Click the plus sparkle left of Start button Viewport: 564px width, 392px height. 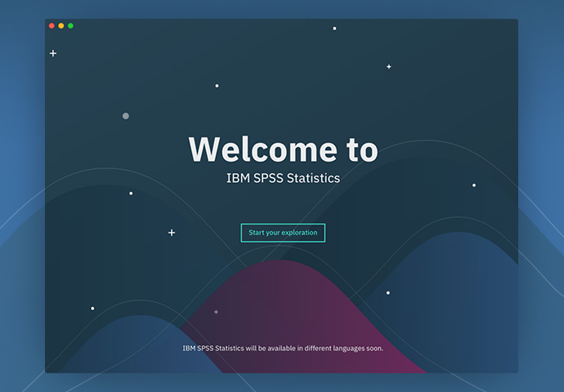tap(172, 233)
